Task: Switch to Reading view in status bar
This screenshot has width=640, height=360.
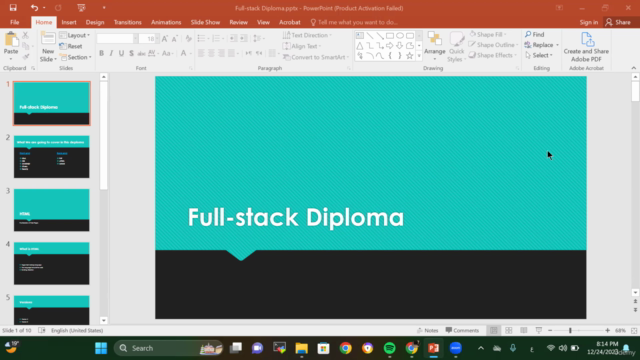Action: 524,330
